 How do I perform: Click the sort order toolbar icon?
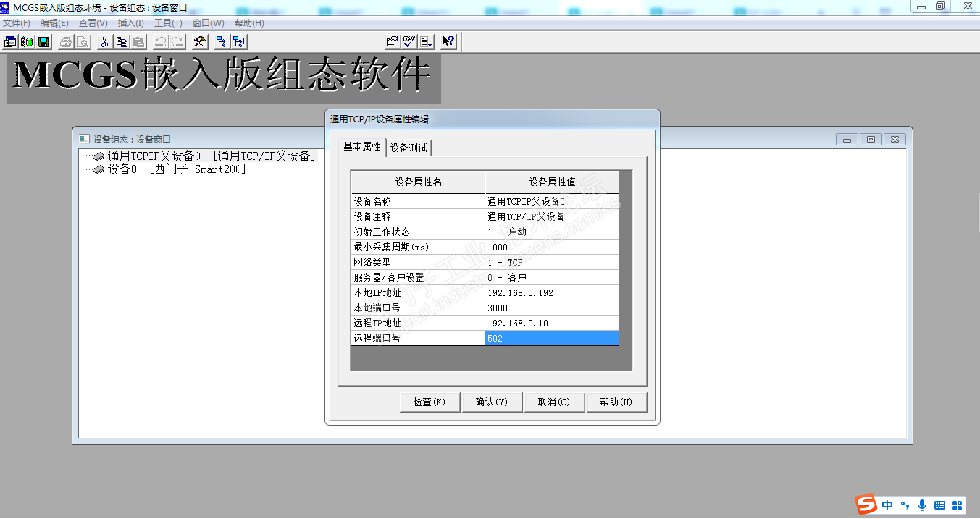pos(426,42)
